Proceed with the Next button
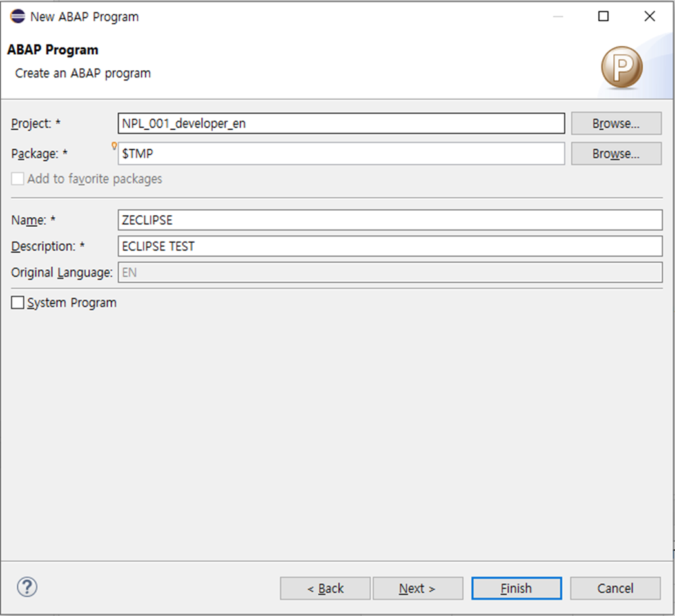This screenshot has height=616, width=675. point(418,588)
